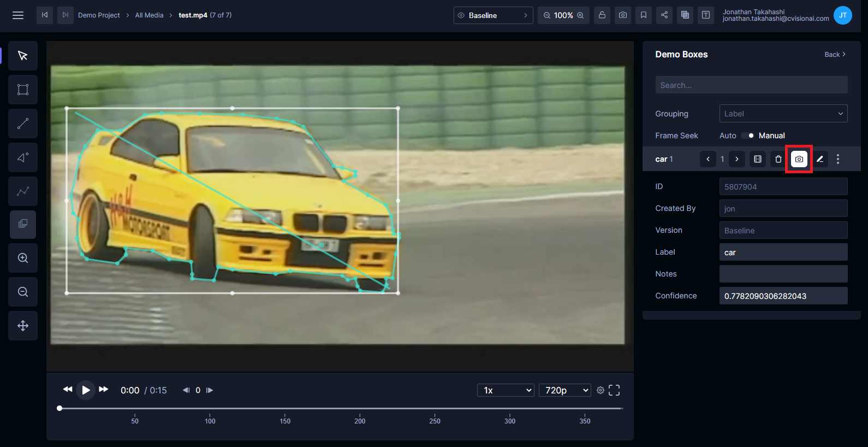Choose the polyline track tool
This screenshot has width=868, height=447.
(x=23, y=191)
